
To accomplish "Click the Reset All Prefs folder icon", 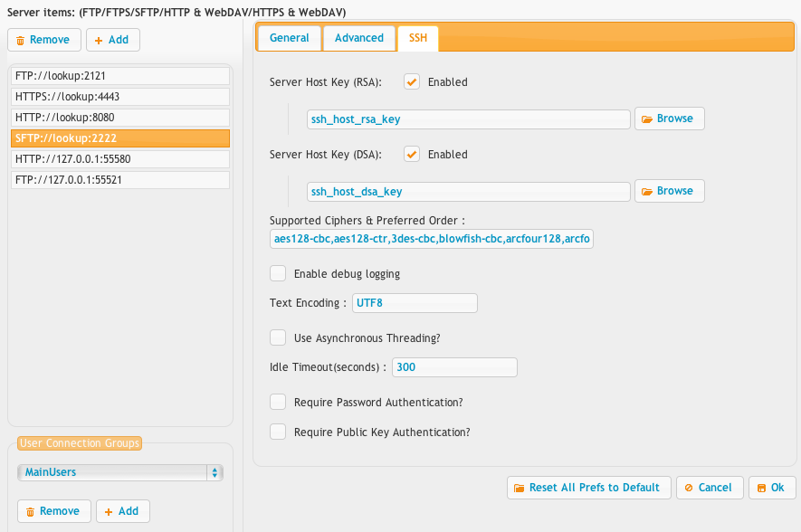I will tap(519, 488).
